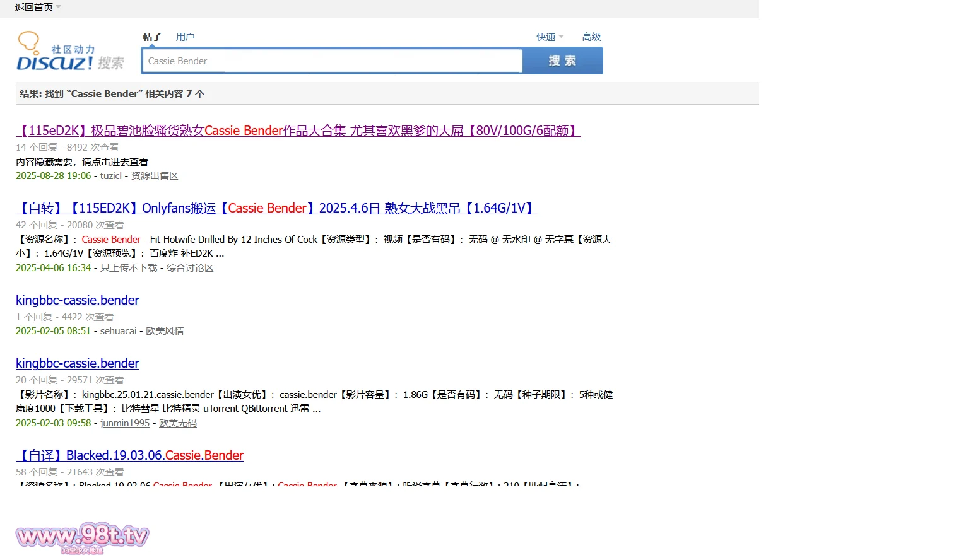Open kingbbc-cassie.bender result with 20 replies
Image resolution: width=973 pixels, height=560 pixels.
tap(78, 363)
